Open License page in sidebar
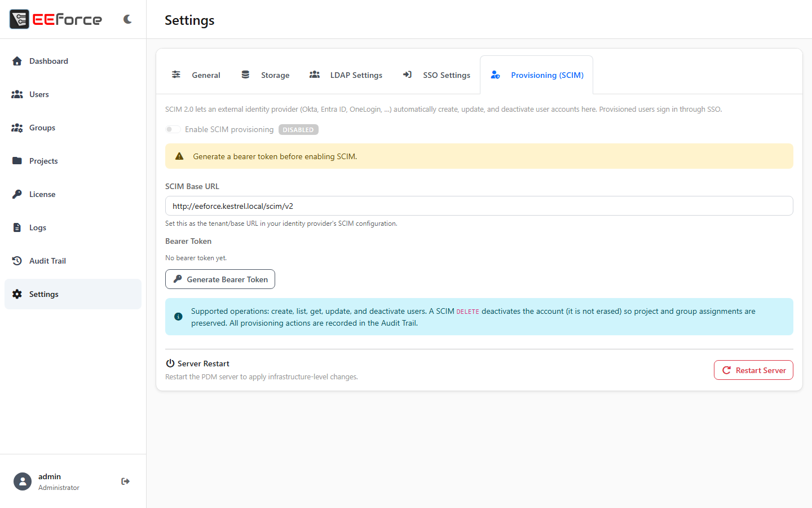Screen dimensions: 812x508 click(x=73, y=194)
